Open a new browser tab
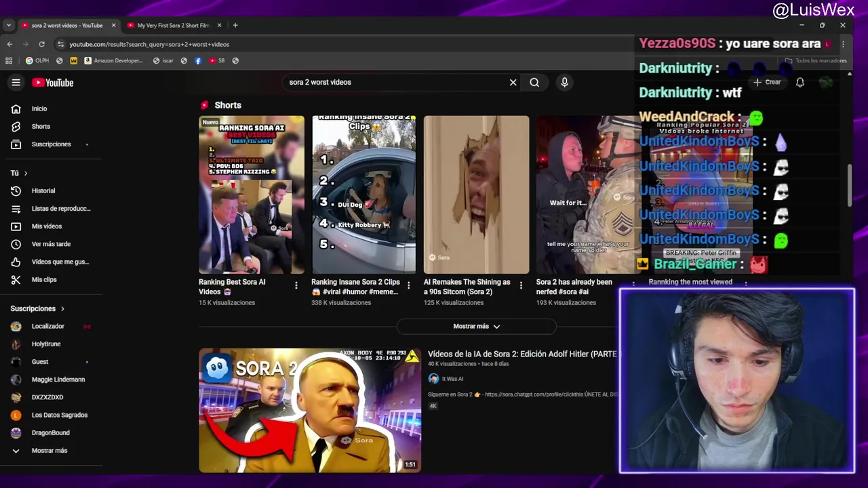Image resolution: width=868 pixels, height=488 pixels. click(235, 25)
